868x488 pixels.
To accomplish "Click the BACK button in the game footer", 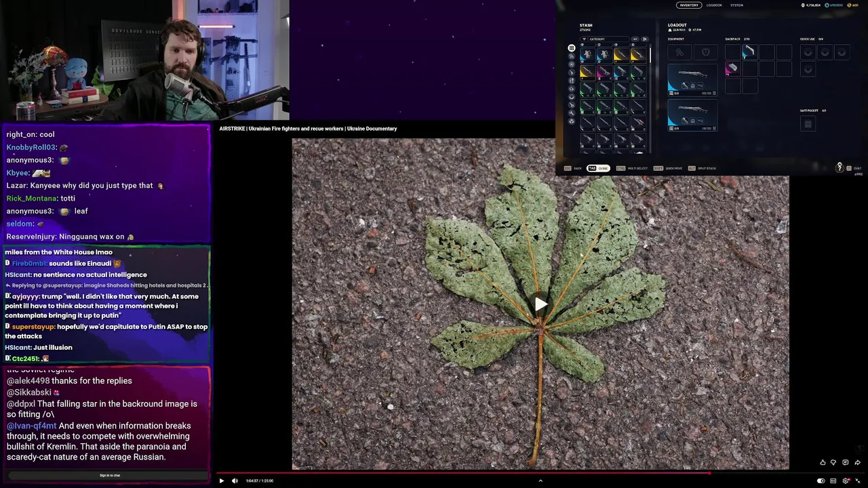I will (574, 168).
